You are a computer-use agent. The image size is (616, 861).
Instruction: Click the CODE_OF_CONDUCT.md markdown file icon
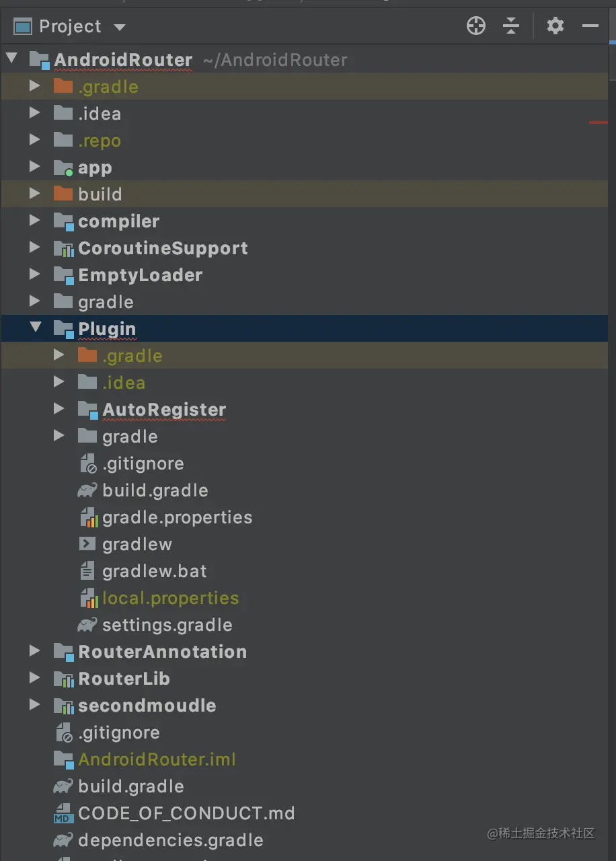click(63, 813)
